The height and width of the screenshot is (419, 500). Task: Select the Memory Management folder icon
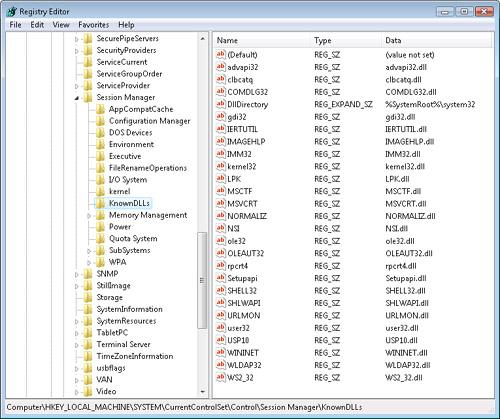tap(100, 215)
